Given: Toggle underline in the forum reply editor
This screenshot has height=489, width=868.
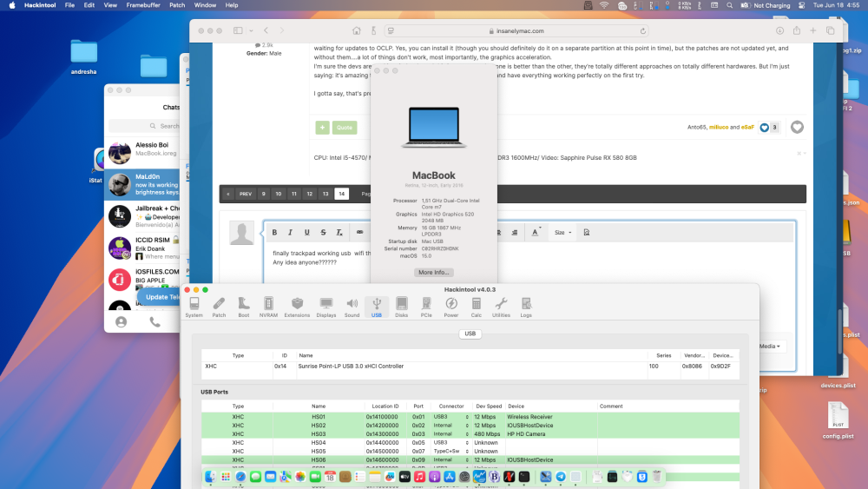Looking at the screenshot, I should pos(306,233).
